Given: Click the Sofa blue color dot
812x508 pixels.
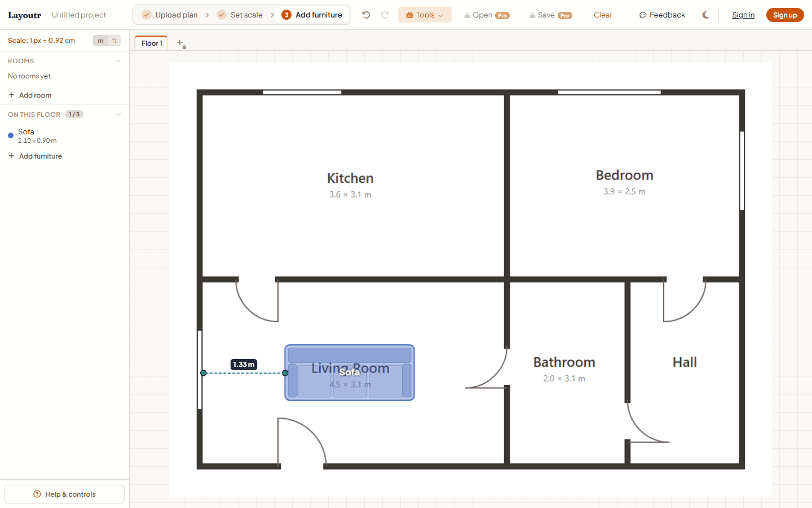Looking at the screenshot, I should [11, 135].
